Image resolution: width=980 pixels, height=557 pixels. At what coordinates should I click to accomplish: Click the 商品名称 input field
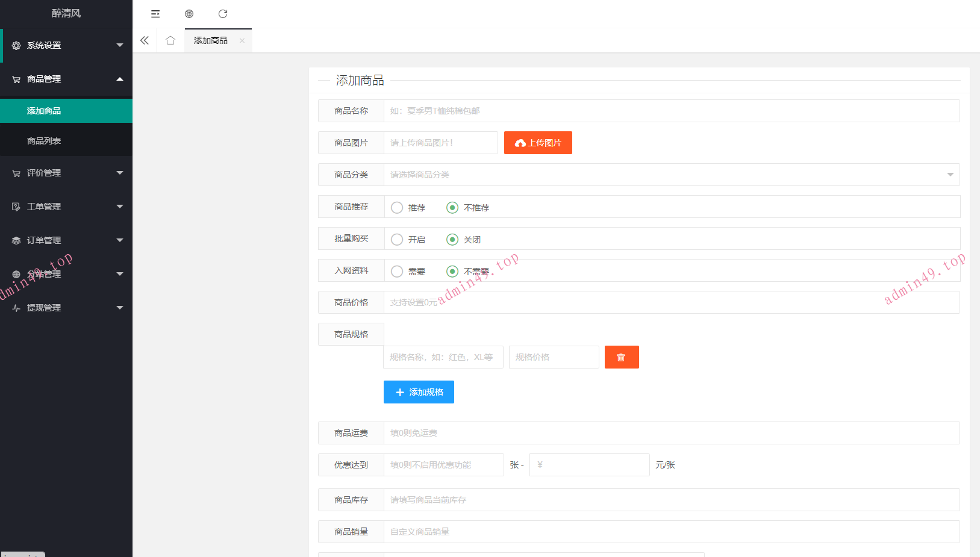tap(671, 111)
